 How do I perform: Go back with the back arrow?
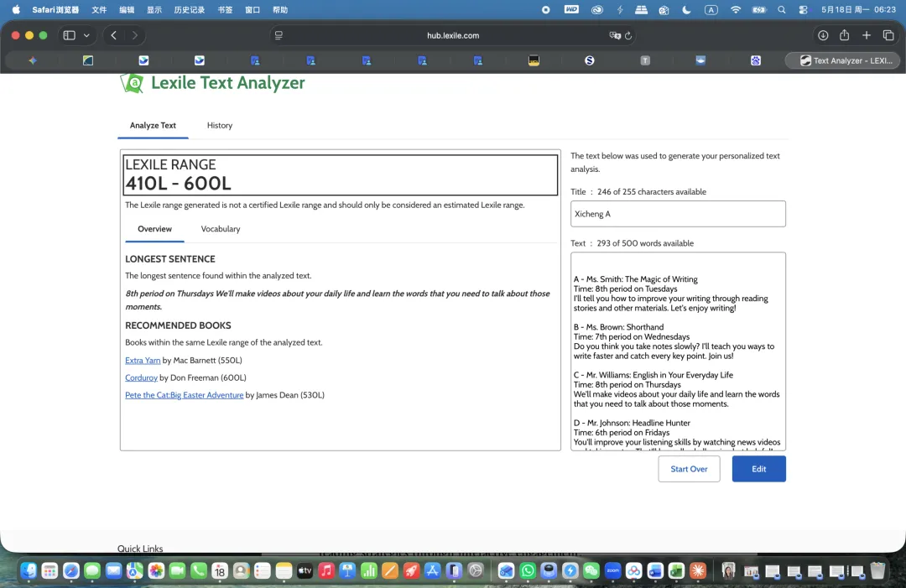coord(114,35)
